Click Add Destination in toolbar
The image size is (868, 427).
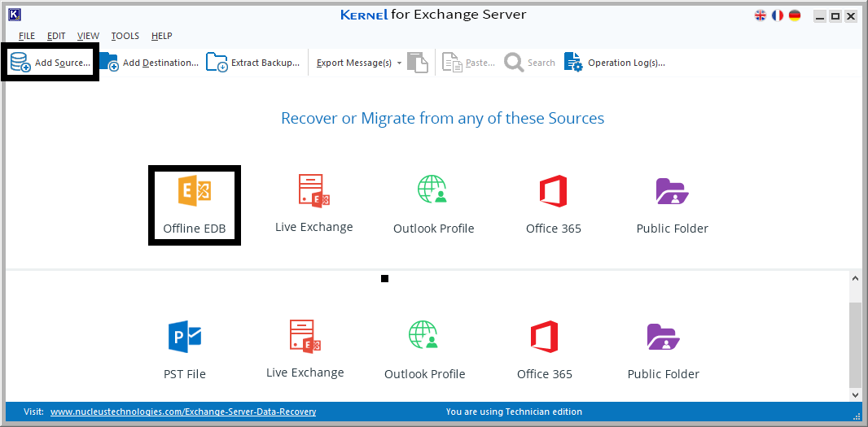pos(150,63)
